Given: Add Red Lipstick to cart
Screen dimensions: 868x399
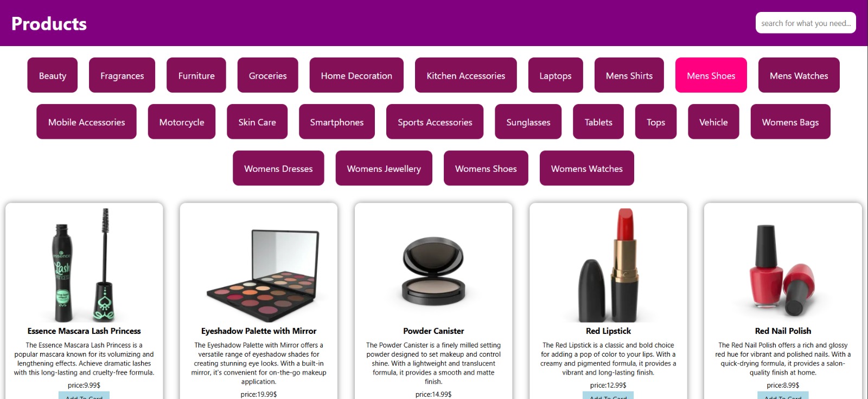Looking at the screenshot, I should coord(608,396).
